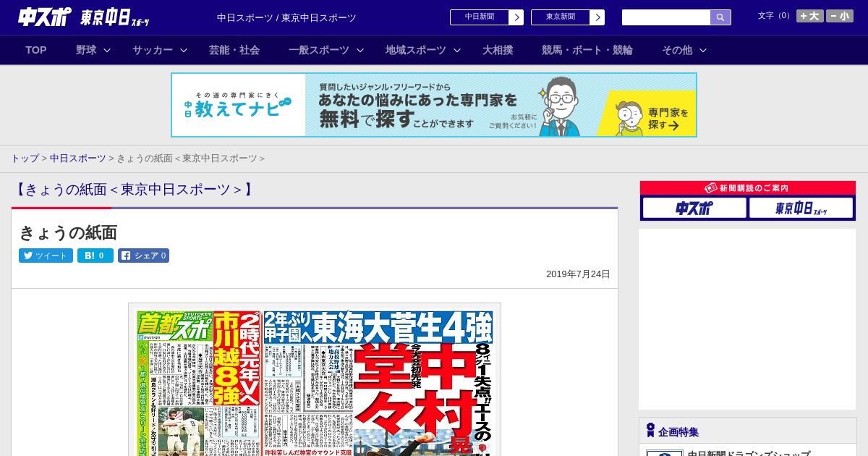Select 大相撲 in navigation
This screenshot has height=456, width=868.
pyautogui.click(x=498, y=50)
